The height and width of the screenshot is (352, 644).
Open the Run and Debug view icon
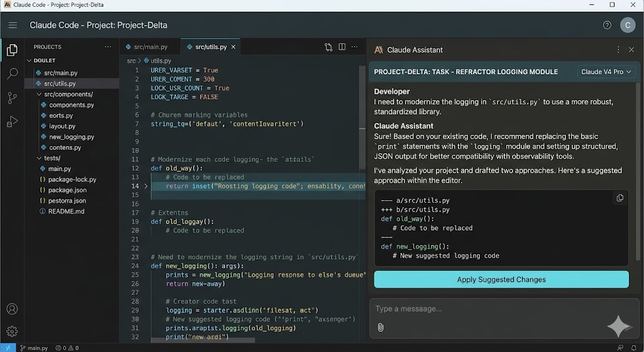pyautogui.click(x=12, y=122)
